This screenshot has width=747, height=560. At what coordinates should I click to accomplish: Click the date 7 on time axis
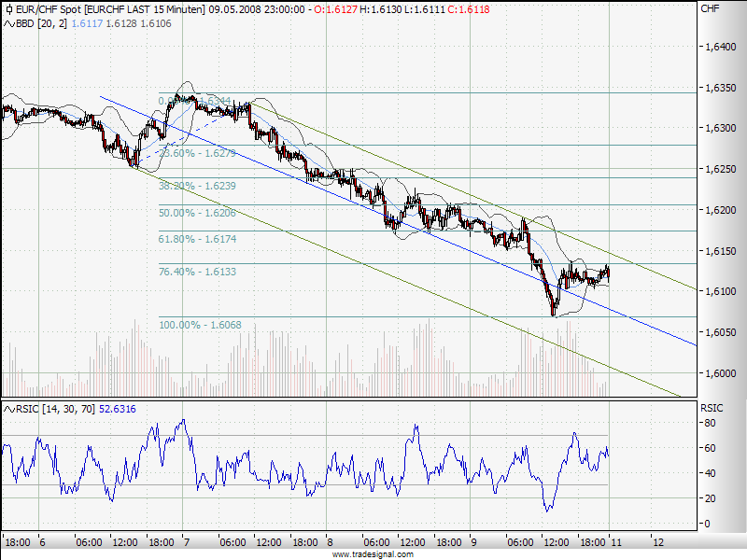pyautogui.click(x=187, y=542)
